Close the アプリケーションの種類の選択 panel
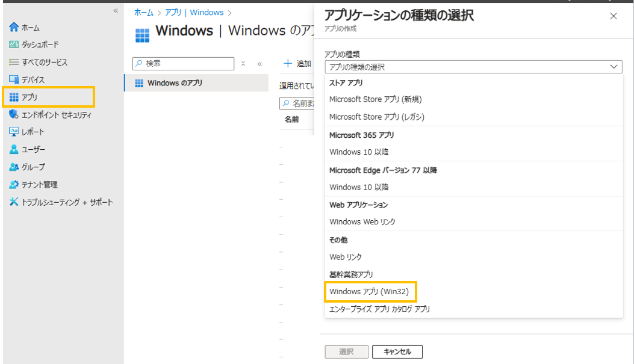Image resolution: width=634 pixels, height=364 pixels. (x=614, y=16)
